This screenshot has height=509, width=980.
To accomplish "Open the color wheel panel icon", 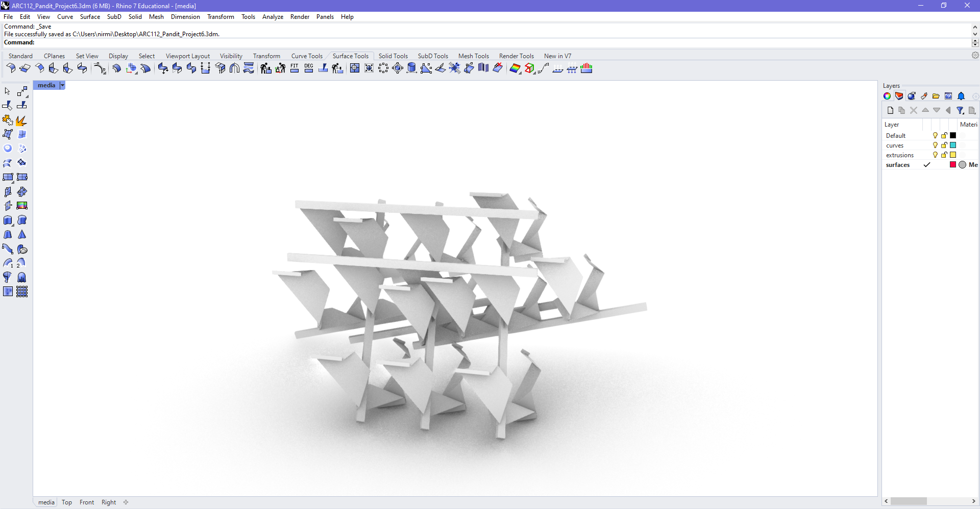I will (887, 96).
